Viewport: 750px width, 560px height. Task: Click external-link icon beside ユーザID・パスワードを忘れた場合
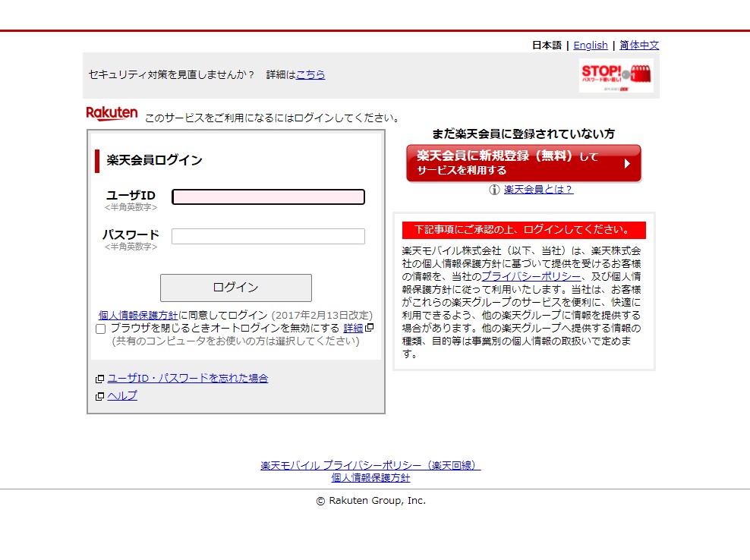click(99, 379)
